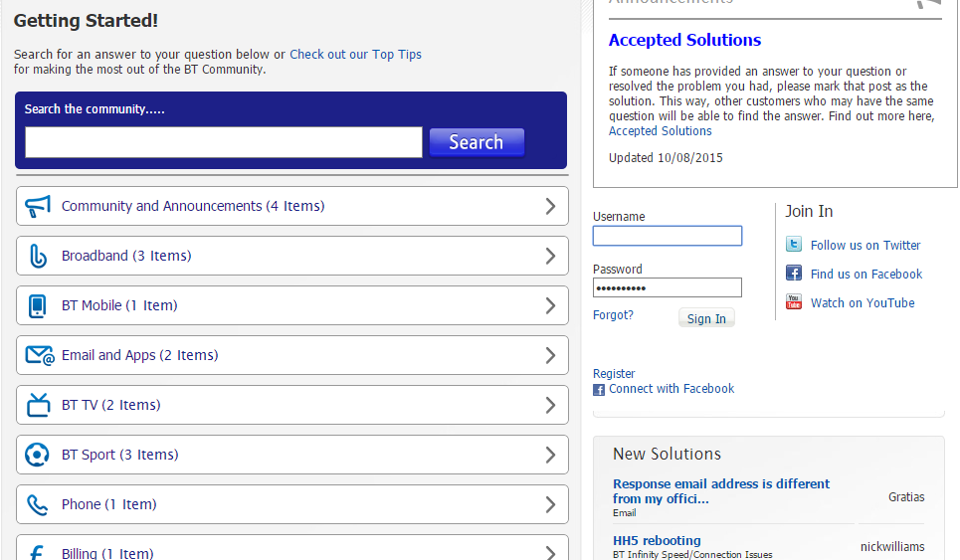Screen dimensions: 960x560
Task: Click the Username input field
Action: pyautogui.click(x=668, y=236)
